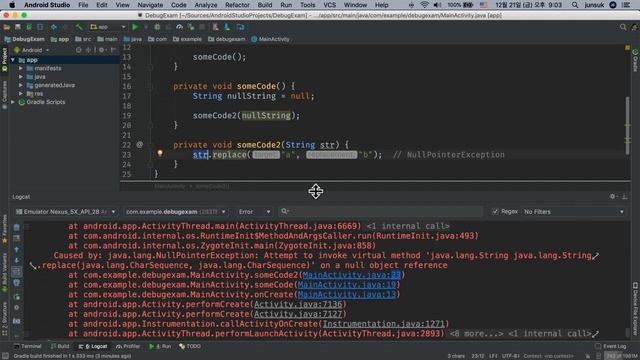Open the AVD Manager toolbar icon
The height and width of the screenshot is (360, 640).
(x=216, y=27)
